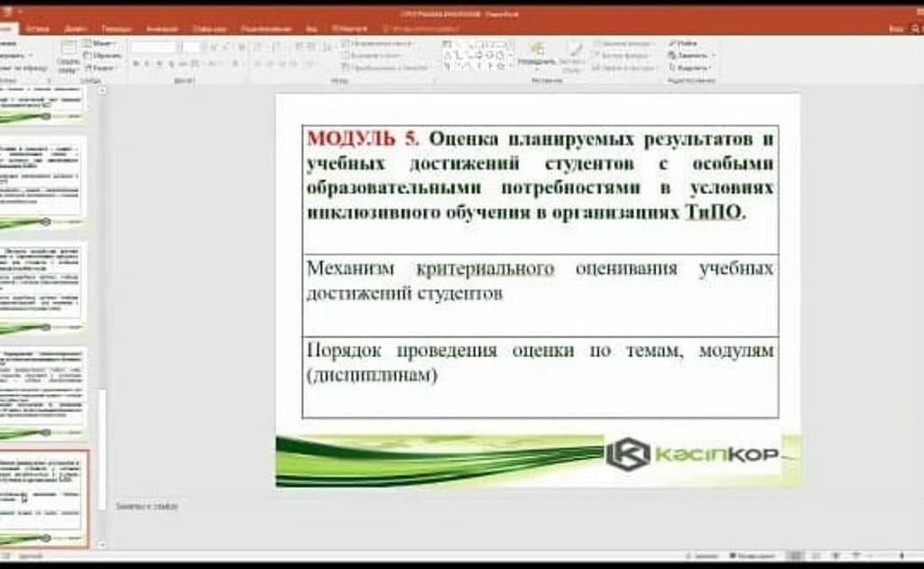Click the Normal view icon in status bar
Viewport: 924px width, 569px height.
point(794,556)
